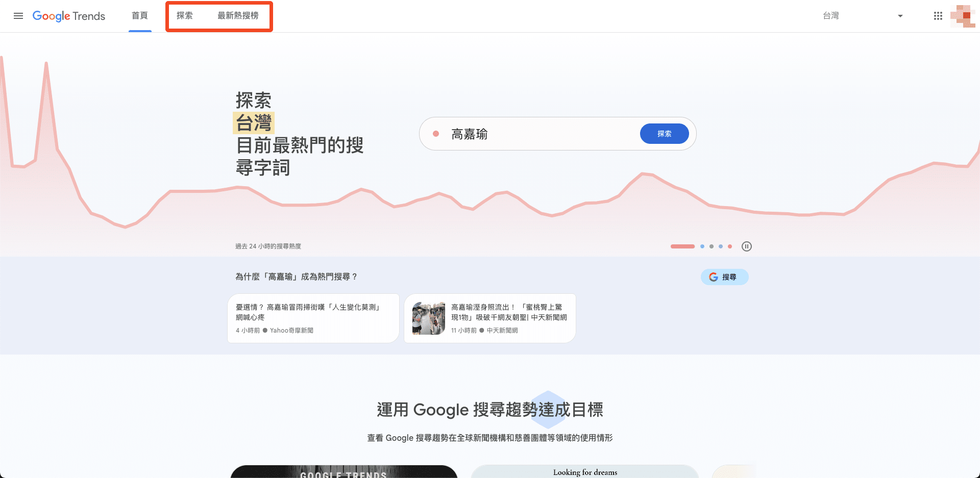Go to the 最新熱搜榜 tab

coord(238,16)
